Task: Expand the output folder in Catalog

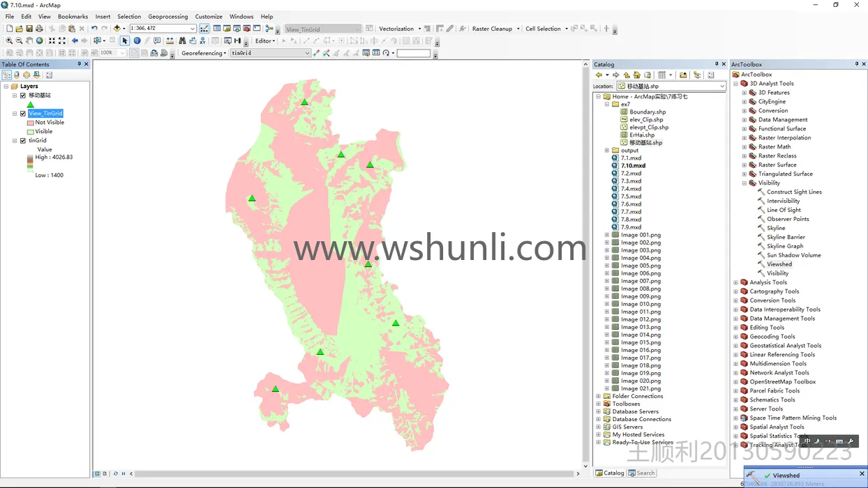Action: pyautogui.click(x=607, y=151)
